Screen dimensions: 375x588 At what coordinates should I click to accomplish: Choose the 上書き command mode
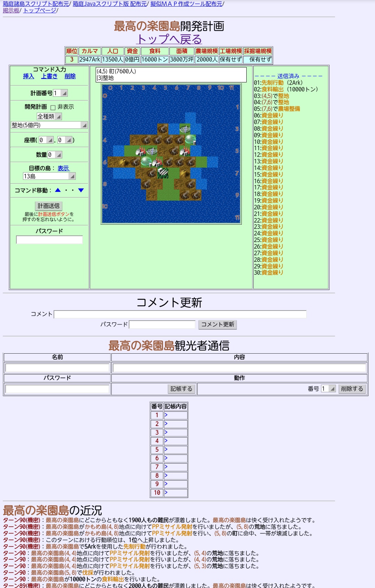[49, 76]
